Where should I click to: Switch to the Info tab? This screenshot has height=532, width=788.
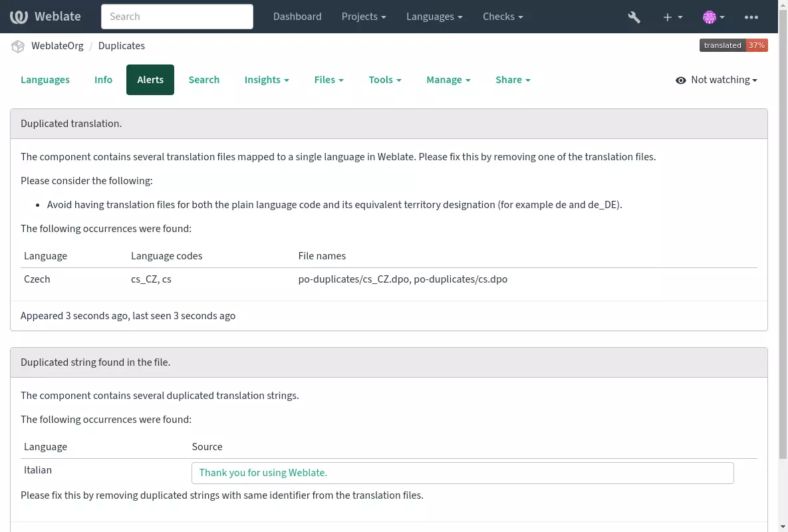(103, 80)
